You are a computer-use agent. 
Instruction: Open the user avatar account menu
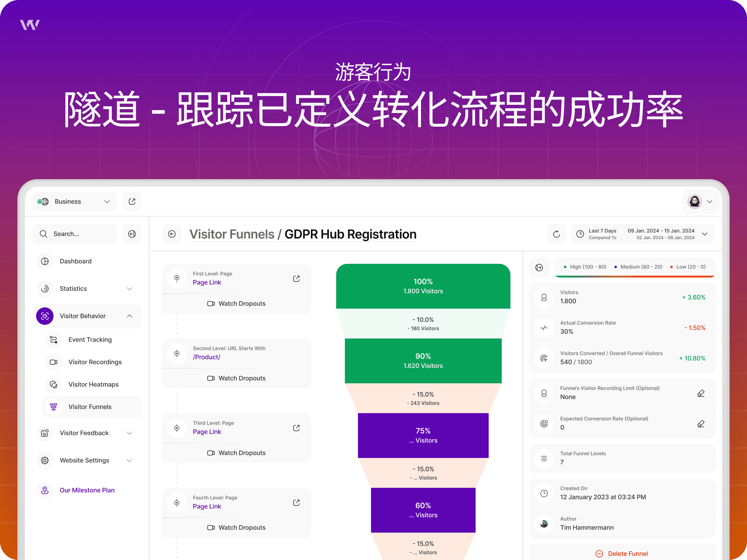tap(700, 202)
